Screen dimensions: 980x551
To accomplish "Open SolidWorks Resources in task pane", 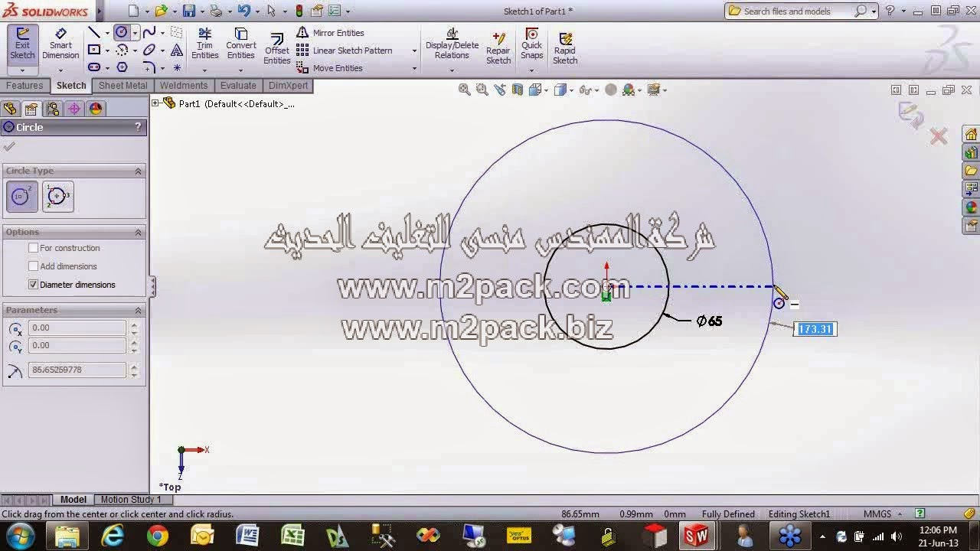I will (x=971, y=135).
